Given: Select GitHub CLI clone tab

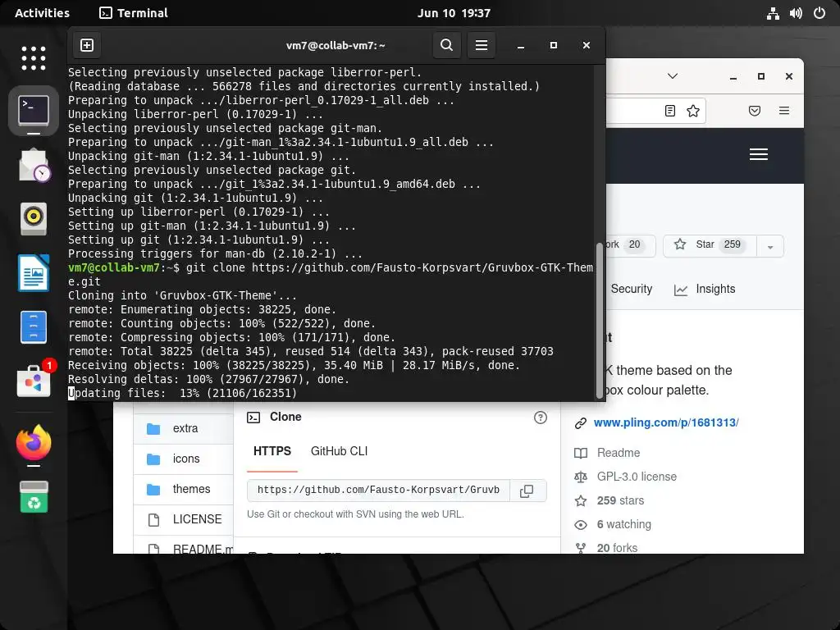Looking at the screenshot, I should (x=339, y=451).
